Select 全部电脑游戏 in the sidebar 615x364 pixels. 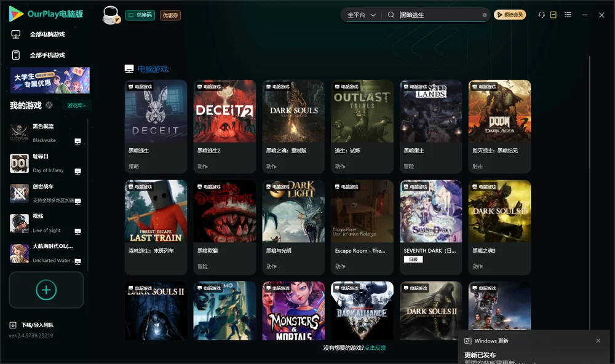coord(47,34)
